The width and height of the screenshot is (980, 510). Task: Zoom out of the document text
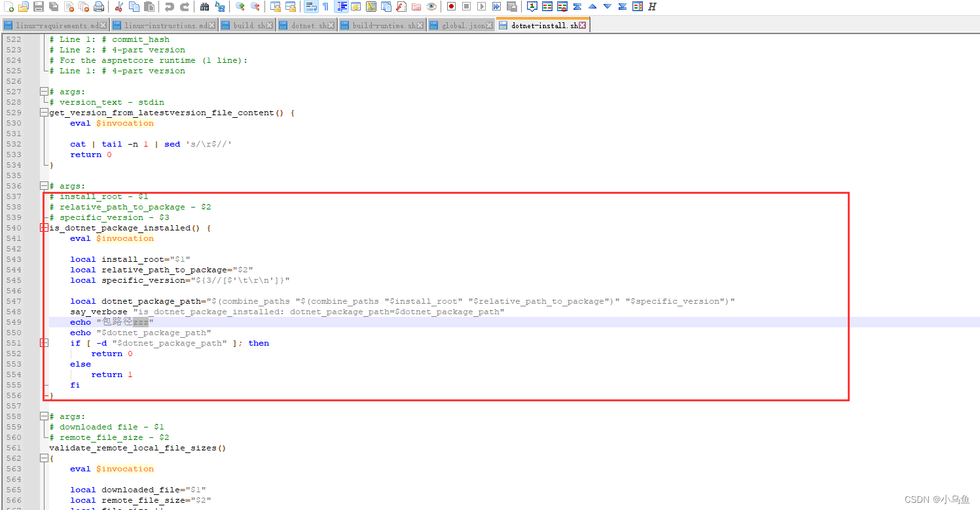pos(255,7)
